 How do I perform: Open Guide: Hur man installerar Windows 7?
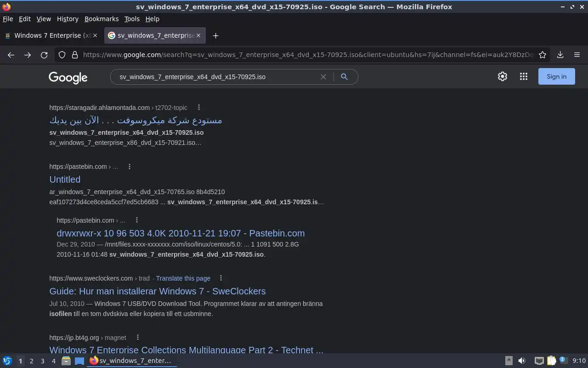[x=158, y=291]
